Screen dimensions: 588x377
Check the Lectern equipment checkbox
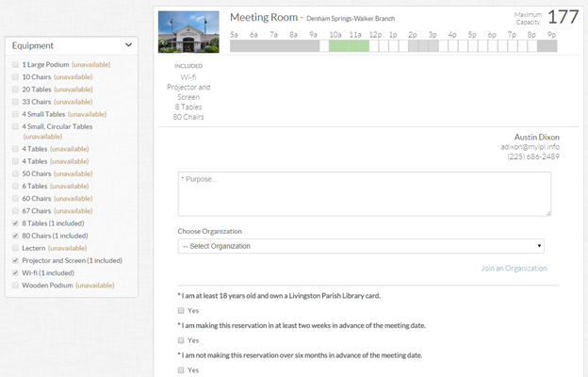[15, 248]
